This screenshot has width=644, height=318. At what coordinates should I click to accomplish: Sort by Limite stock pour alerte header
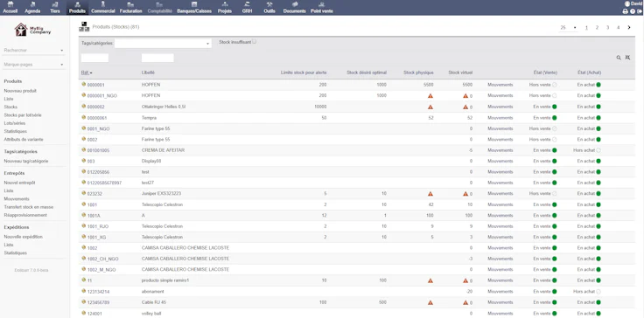tap(304, 73)
